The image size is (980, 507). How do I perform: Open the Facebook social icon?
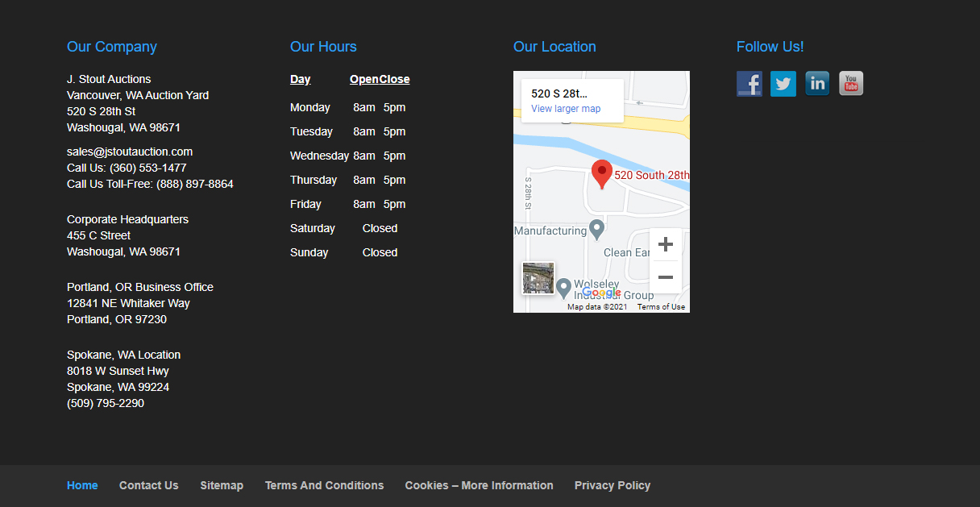pos(749,84)
